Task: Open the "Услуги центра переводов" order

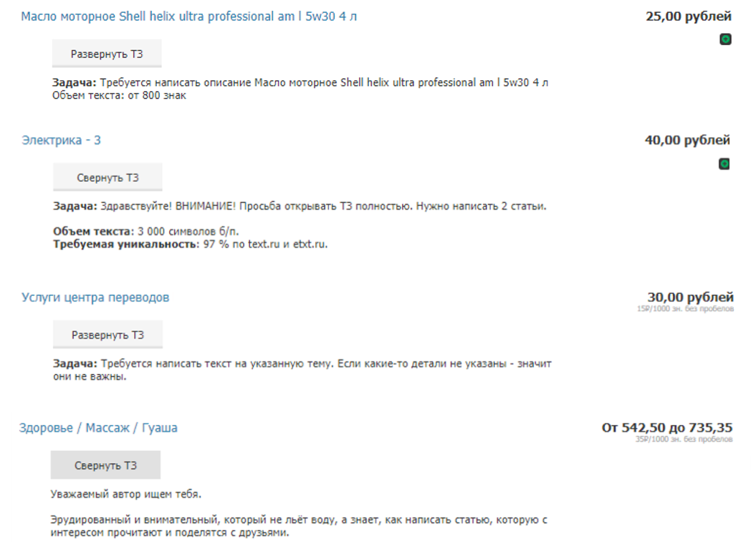Action: tap(95, 298)
